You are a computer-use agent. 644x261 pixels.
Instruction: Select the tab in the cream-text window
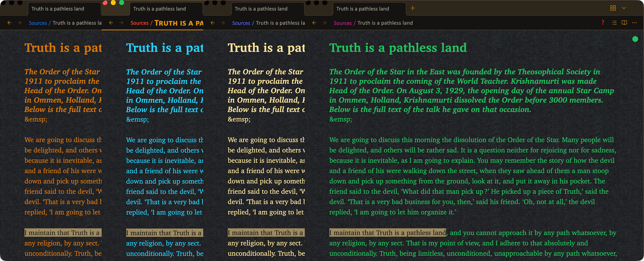point(267,9)
